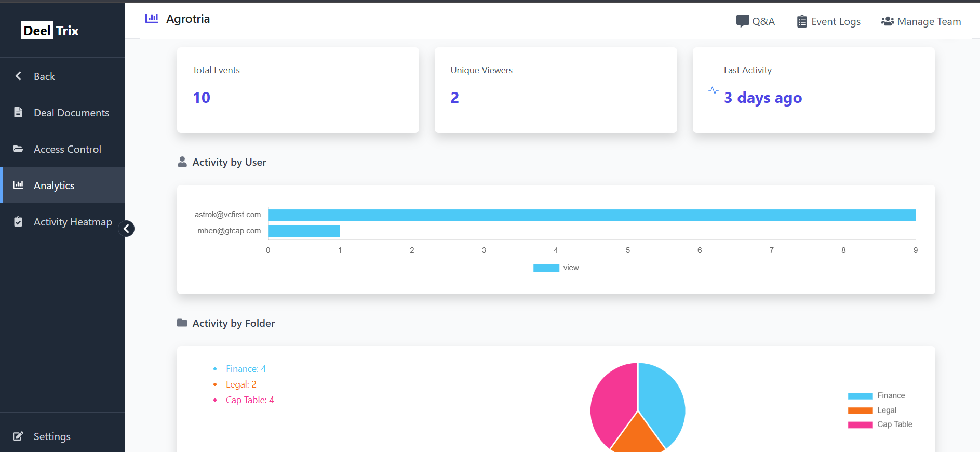This screenshot has width=980, height=452.
Task: Click the Analytics chart icon in sidebar
Action: [x=18, y=185]
